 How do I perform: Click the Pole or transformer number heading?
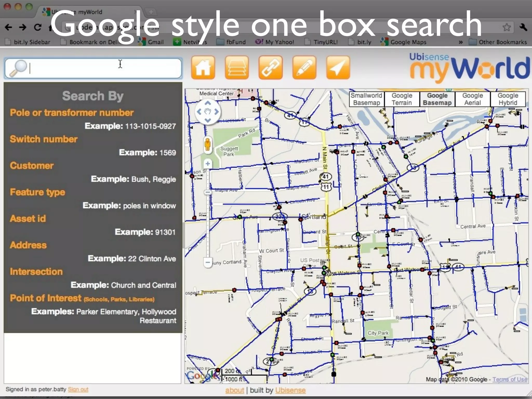tap(72, 113)
